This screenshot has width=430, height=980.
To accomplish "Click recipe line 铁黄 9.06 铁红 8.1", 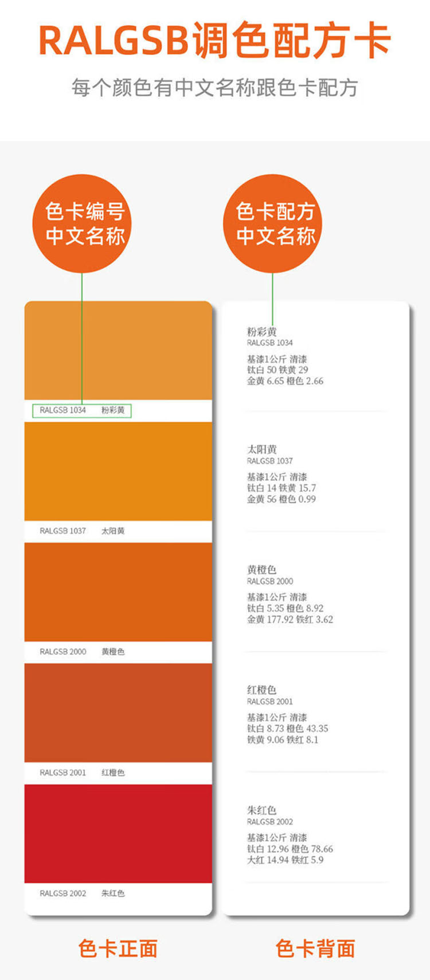I will click(283, 739).
